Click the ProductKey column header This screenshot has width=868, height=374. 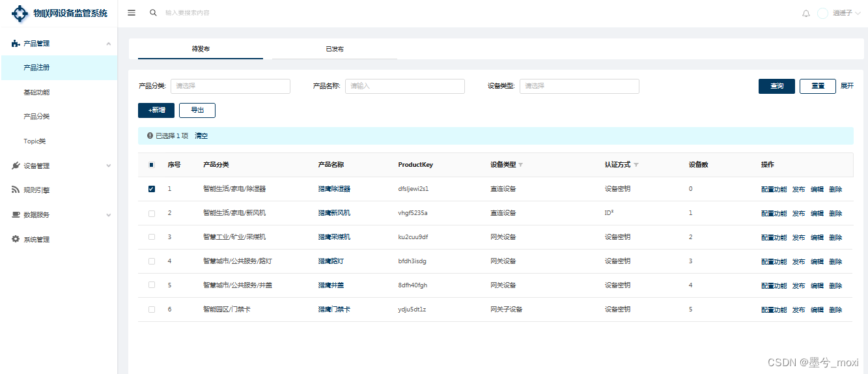[x=415, y=165]
